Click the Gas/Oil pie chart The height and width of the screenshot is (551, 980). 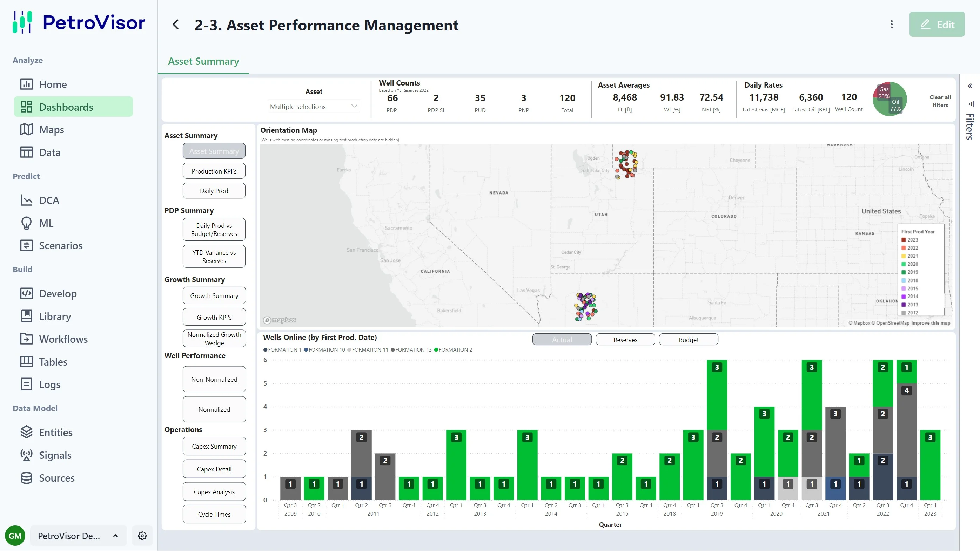pyautogui.click(x=889, y=99)
